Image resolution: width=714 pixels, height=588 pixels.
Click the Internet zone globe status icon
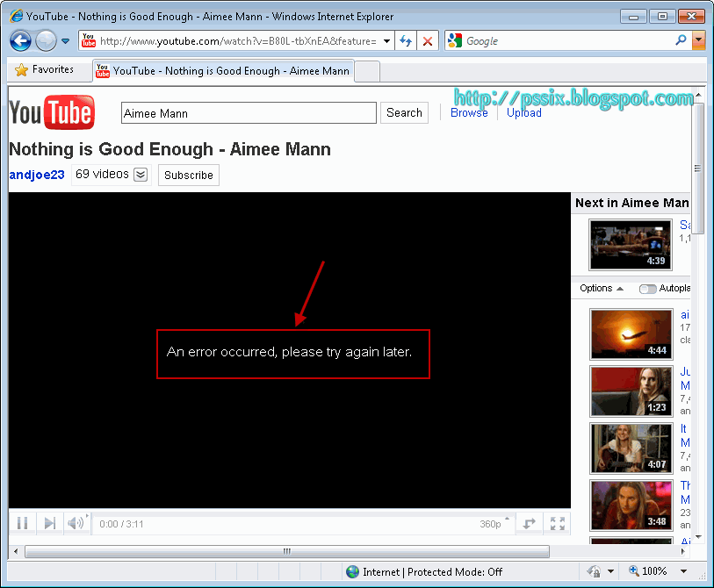352,571
